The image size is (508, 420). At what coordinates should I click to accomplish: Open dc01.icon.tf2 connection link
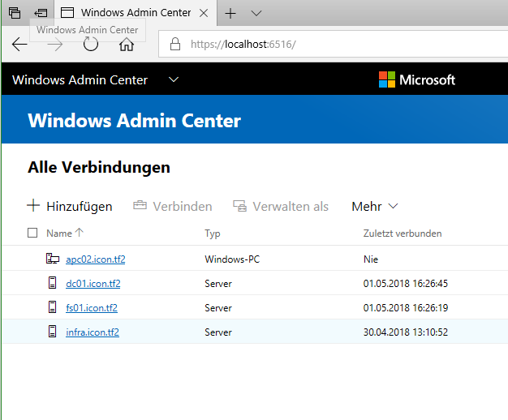pos(93,284)
